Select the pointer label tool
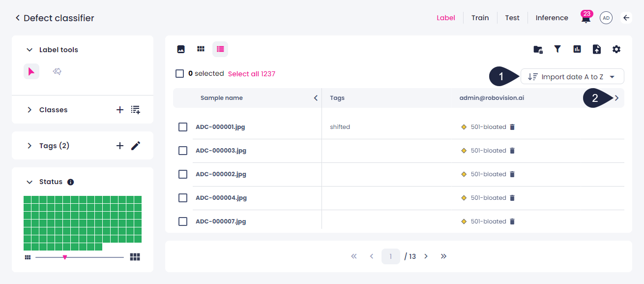The image size is (644, 284). (x=31, y=72)
